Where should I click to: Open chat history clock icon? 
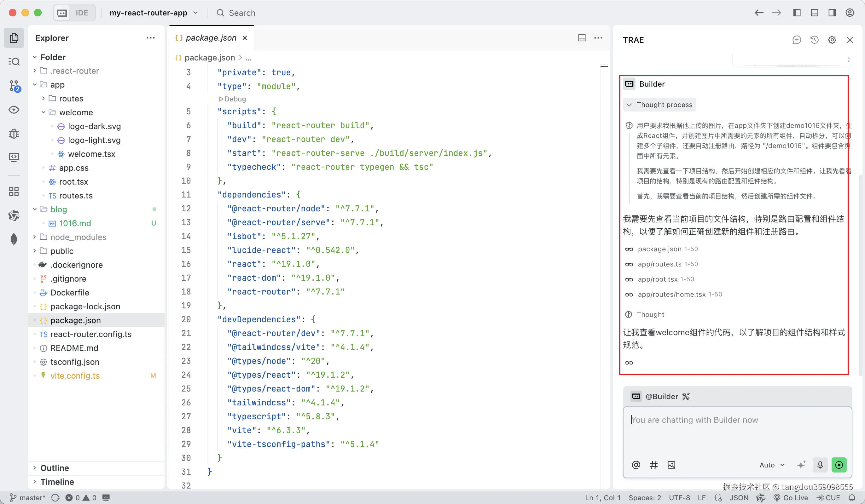pos(814,40)
